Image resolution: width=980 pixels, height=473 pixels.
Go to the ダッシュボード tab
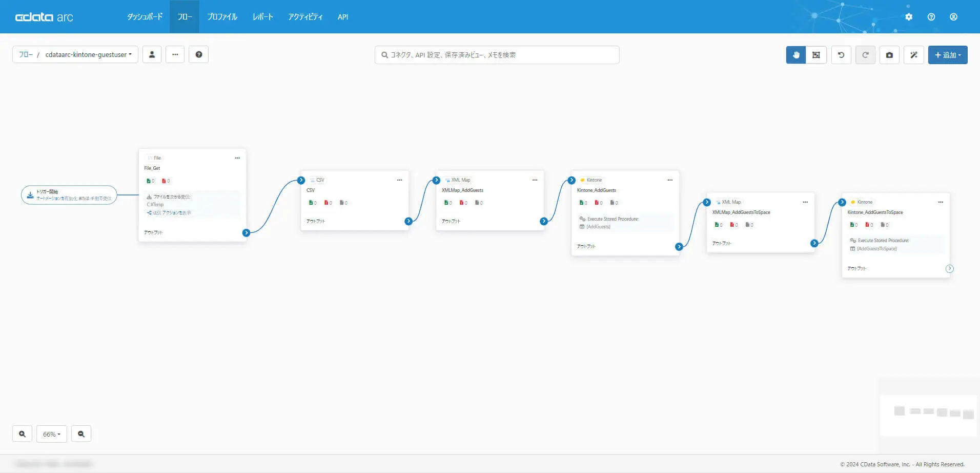[x=145, y=17]
